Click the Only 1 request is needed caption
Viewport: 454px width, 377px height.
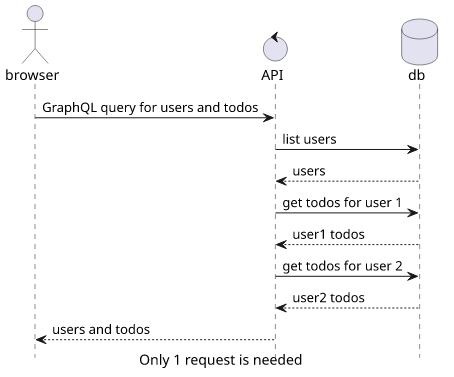(221, 360)
